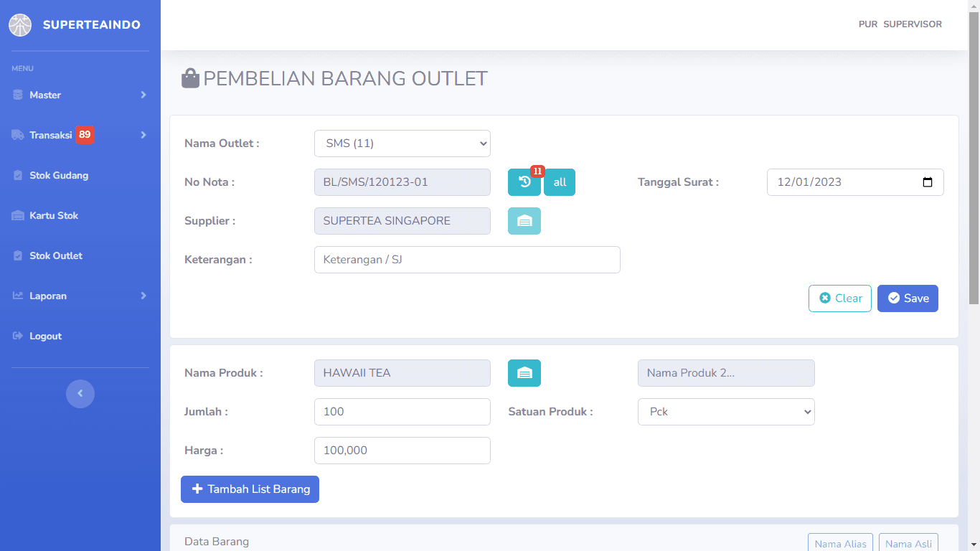Click Tambah List Barang button
Screen dimensions: 980x551
tap(250, 489)
